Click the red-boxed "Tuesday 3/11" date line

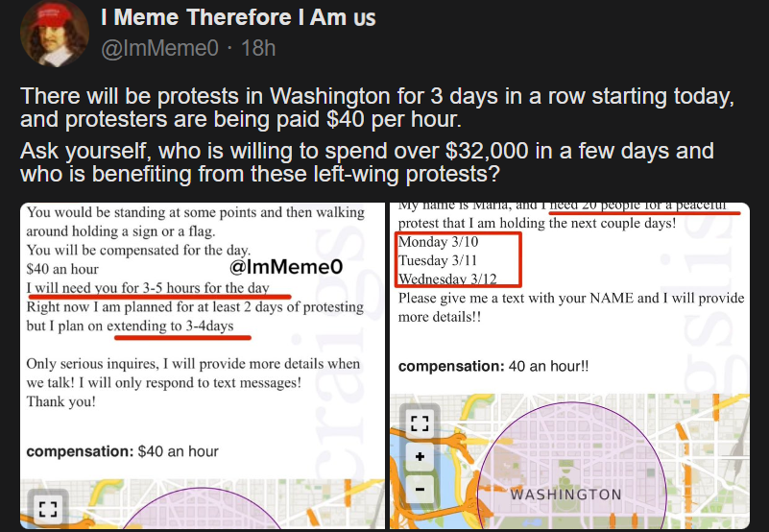(438, 260)
